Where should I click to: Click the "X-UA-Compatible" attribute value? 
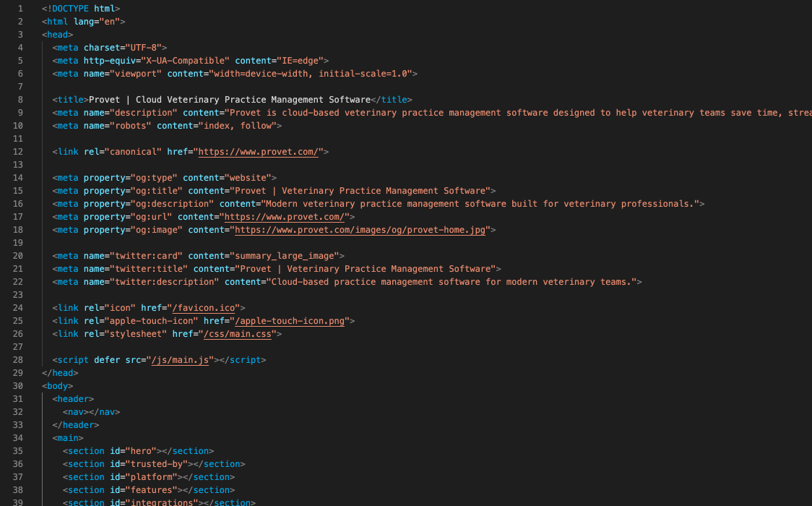tap(185, 61)
